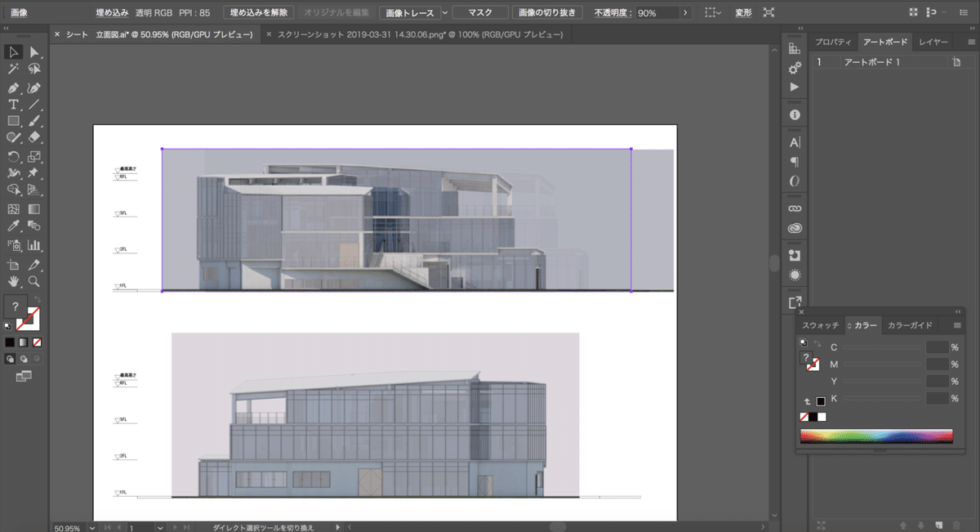Screen dimensions: 980x532
Task: Open the Character panel icon
Action: click(795, 142)
